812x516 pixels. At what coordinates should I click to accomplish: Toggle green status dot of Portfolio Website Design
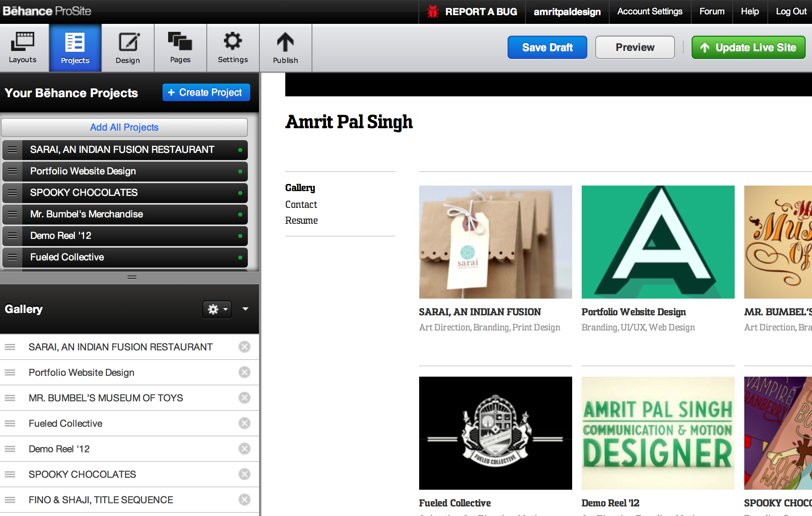(x=240, y=172)
